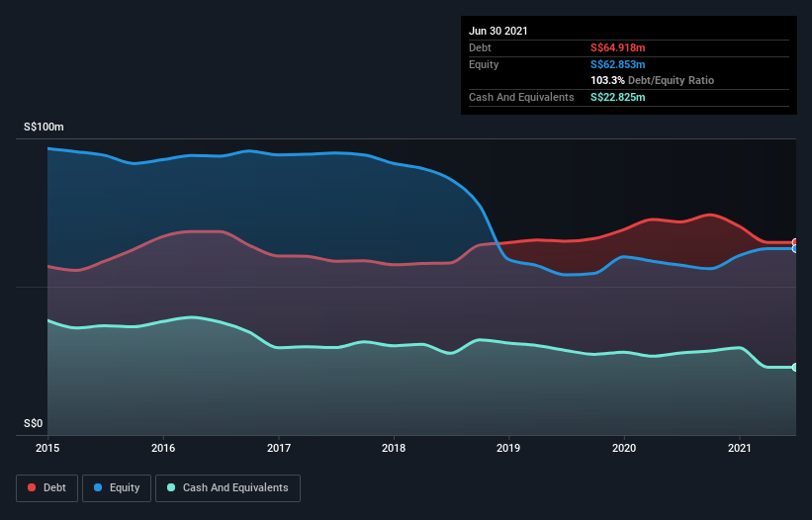Click the S$64.918m debt value
This screenshot has width=812, height=520.
[x=618, y=47]
